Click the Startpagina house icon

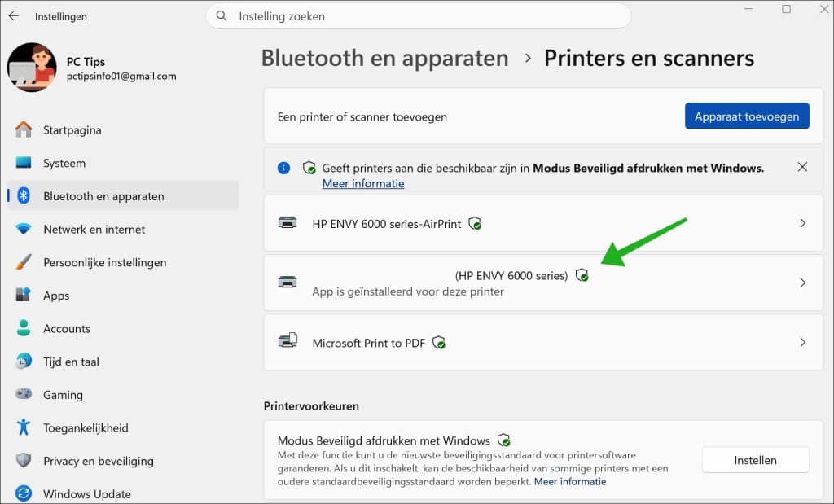[24, 129]
